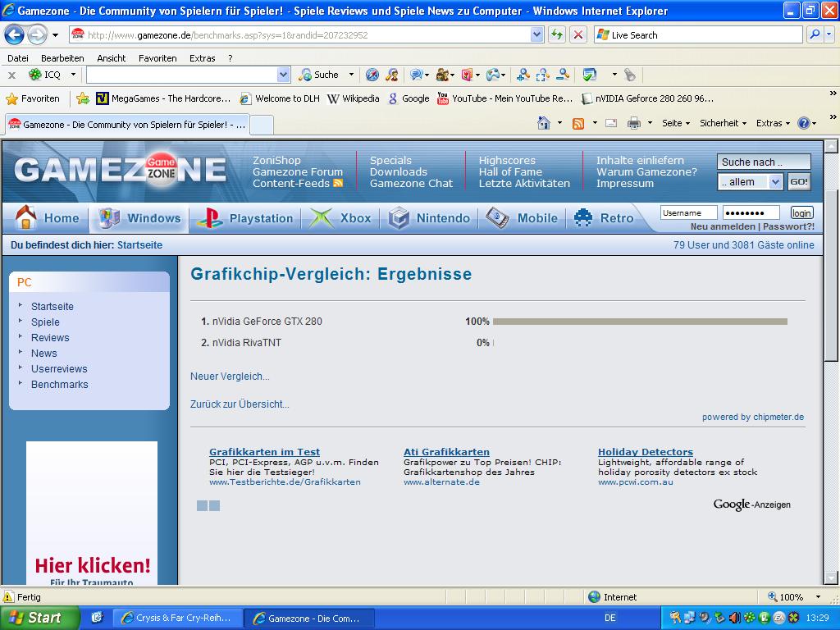This screenshot has width=840, height=630.
Task: Click the YouTube bookmark in favorites bar
Action: pos(504,98)
